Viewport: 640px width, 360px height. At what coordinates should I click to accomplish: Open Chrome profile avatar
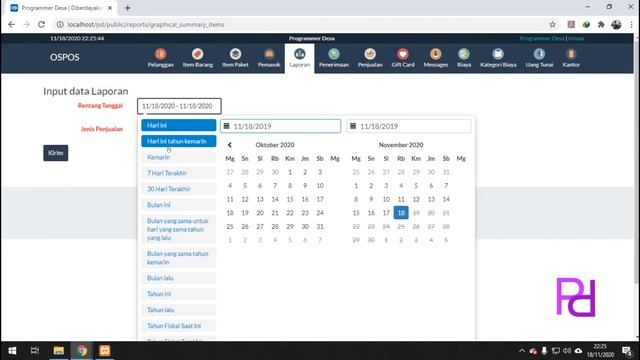616,24
